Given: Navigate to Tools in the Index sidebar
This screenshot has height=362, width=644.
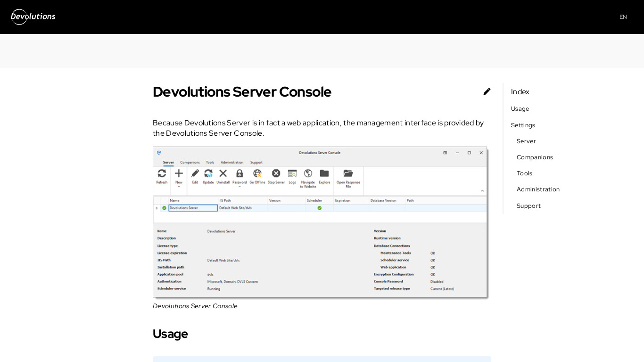Looking at the screenshot, I should coord(524,173).
